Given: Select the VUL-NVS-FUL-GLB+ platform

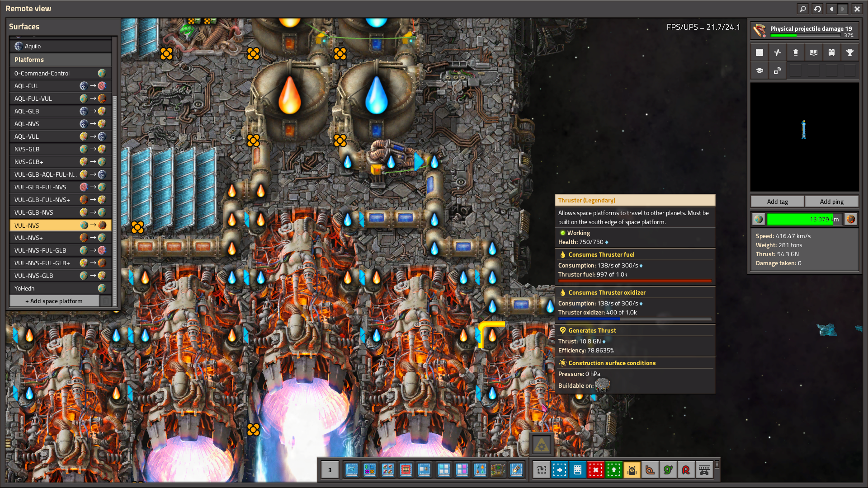Looking at the screenshot, I should (61, 263).
